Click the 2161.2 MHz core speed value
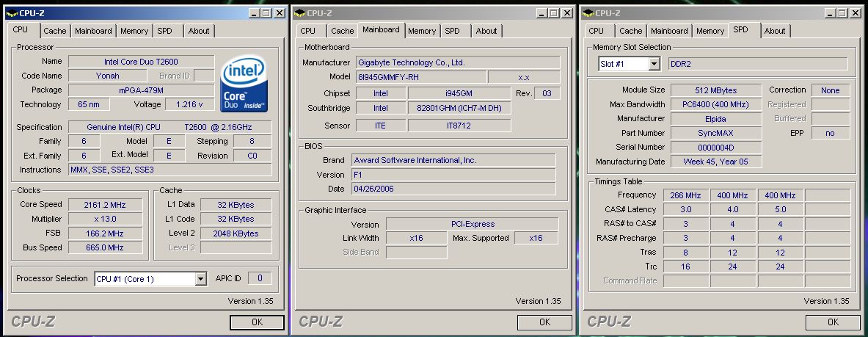 (x=105, y=205)
